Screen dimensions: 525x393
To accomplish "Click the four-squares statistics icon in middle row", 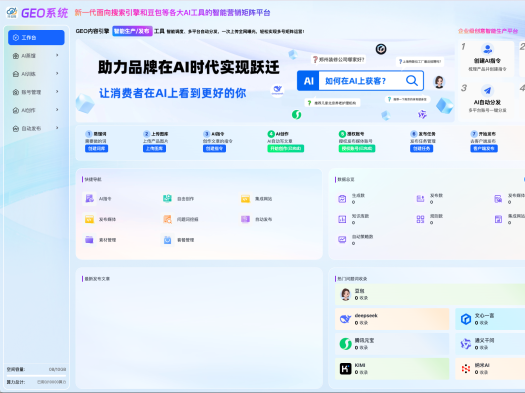I will point(420,219).
